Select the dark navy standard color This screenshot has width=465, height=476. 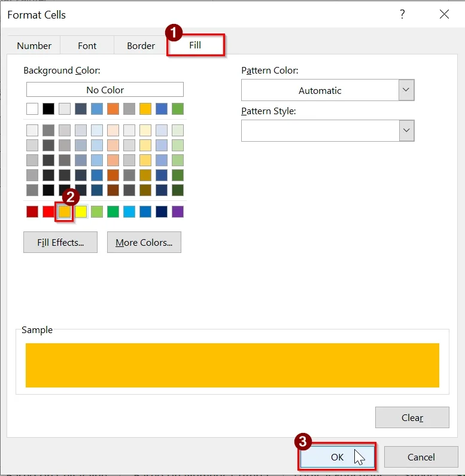pyautogui.click(x=162, y=212)
